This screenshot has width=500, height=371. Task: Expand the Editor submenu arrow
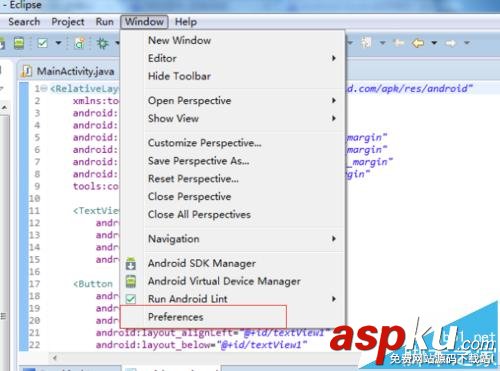[x=333, y=58]
